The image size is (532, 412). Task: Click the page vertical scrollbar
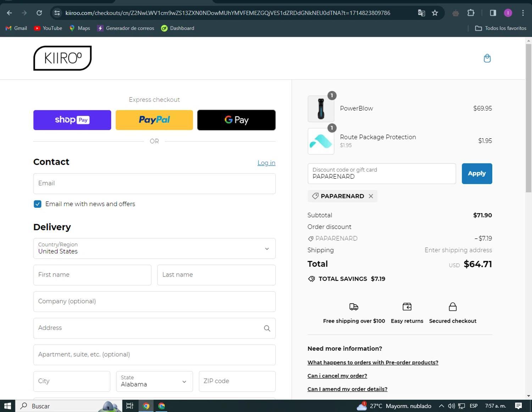(528, 118)
